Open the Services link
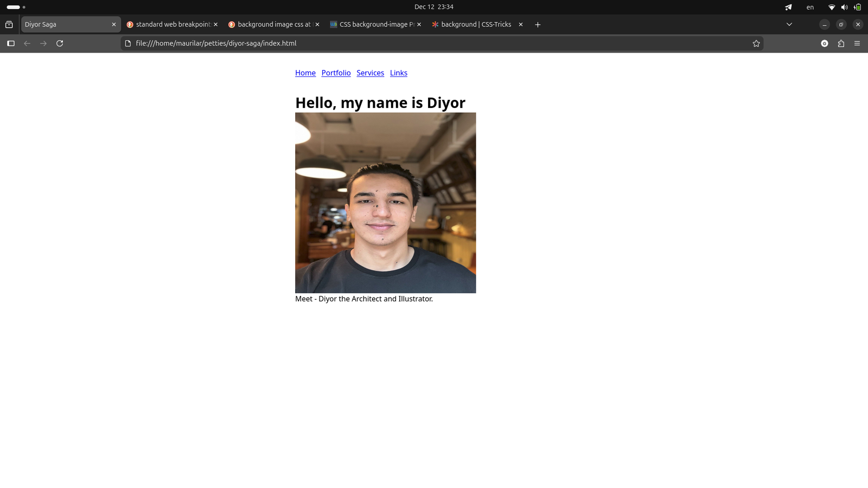The height and width of the screenshot is (488, 868). click(x=370, y=73)
